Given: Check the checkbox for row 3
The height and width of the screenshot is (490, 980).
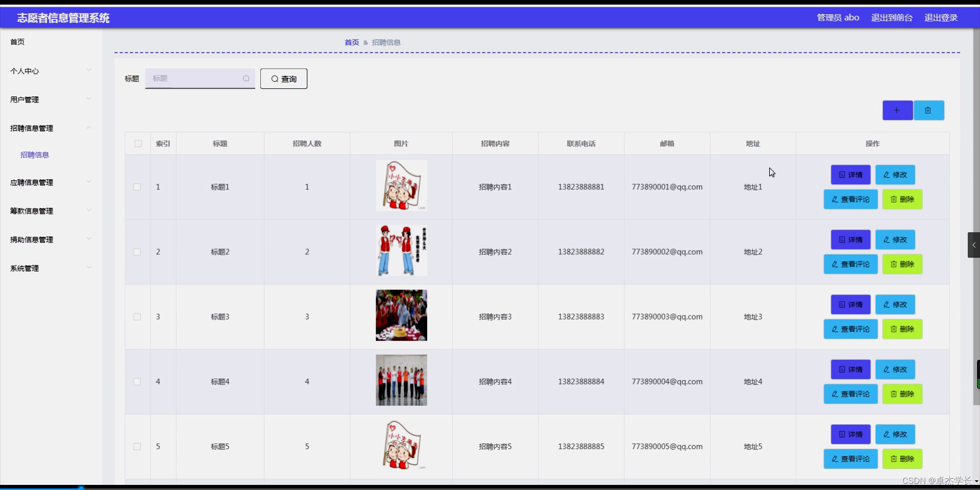Looking at the screenshot, I should click(x=137, y=316).
